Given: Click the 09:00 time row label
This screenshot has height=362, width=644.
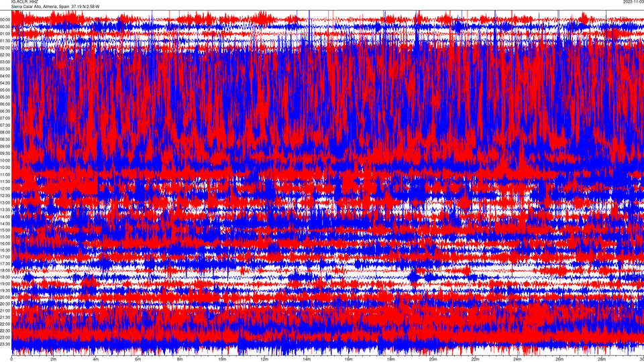Looking at the screenshot, I should (x=5, y=147).
